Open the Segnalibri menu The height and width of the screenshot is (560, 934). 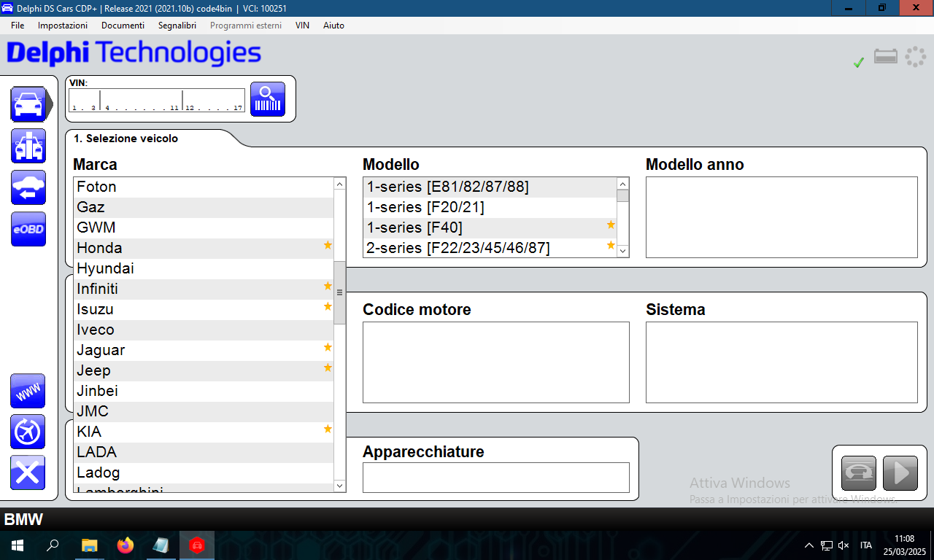click(x=177, y=26)
